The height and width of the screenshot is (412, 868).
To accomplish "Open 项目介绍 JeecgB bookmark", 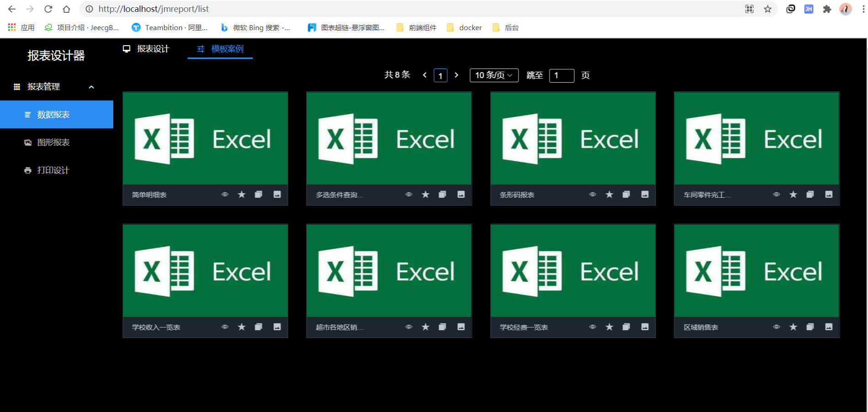I will pyautogui.click(x=81, y=28).
